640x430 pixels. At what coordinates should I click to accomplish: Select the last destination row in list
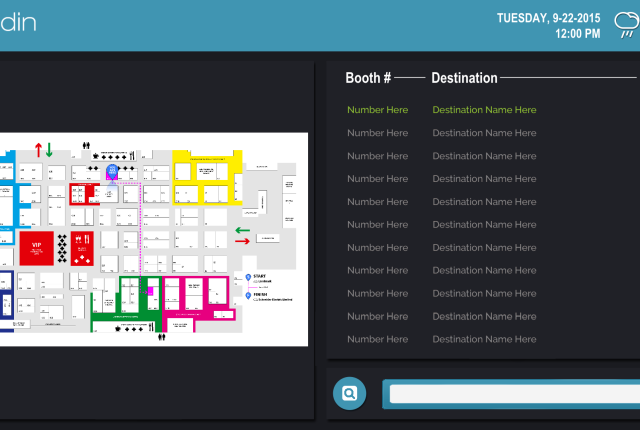click(x=441, y=340)
